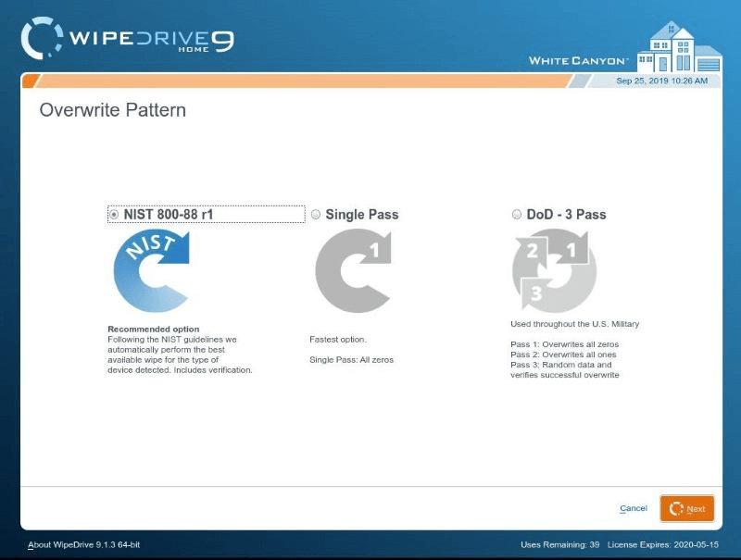The width and height of the screenshot is (741, 560).
Task: Click the DoD pass details description
Action: pos(564,359)
